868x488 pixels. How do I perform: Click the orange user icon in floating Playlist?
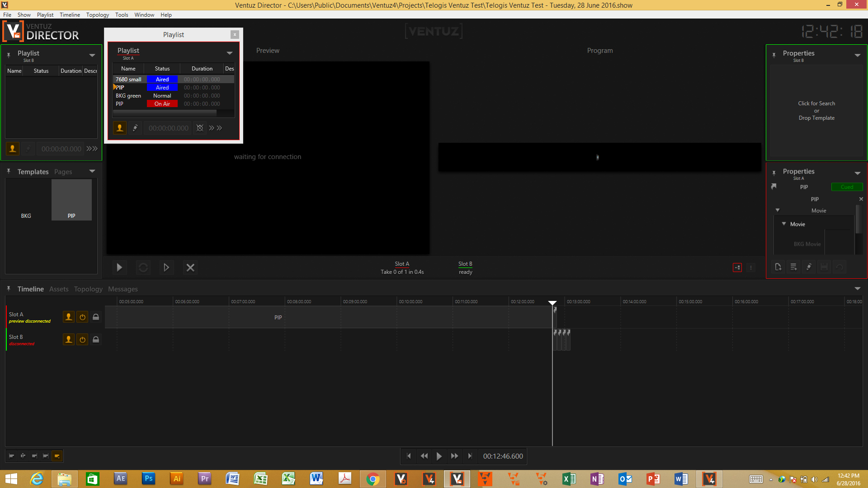click(120, 128)
